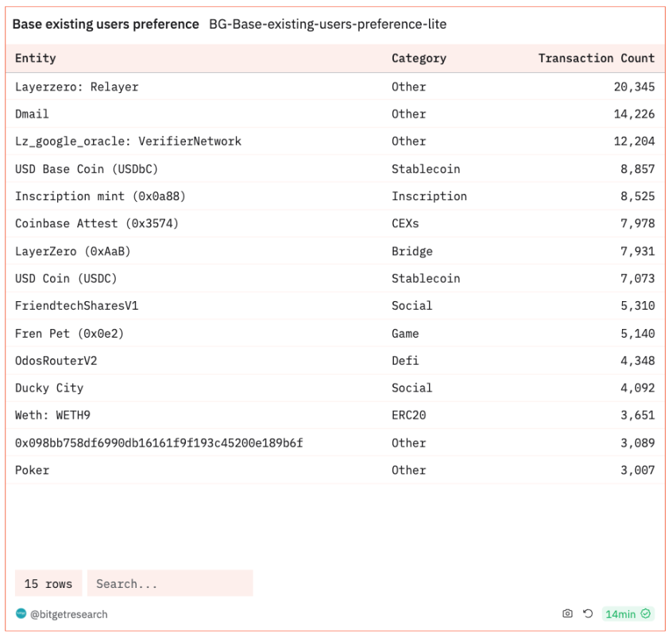Screen dimensions: 672x638
Task: Click the green checkmark status icon
Action: point(646,613)
